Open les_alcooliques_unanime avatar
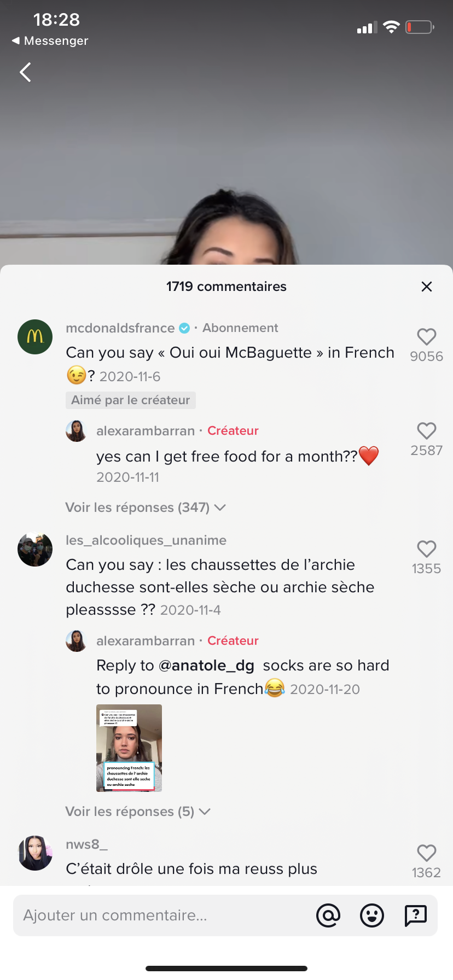453x980 pixels. (x=35, y=549)
